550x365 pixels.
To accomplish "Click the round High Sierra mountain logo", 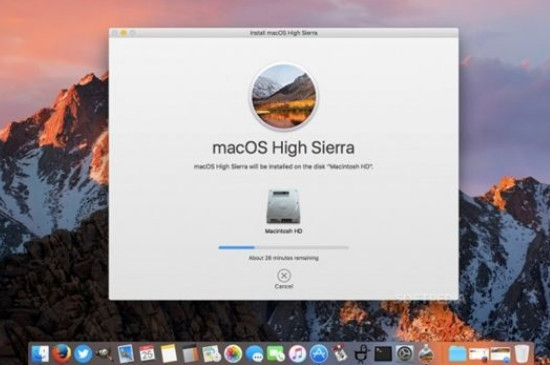I will 283,96.
